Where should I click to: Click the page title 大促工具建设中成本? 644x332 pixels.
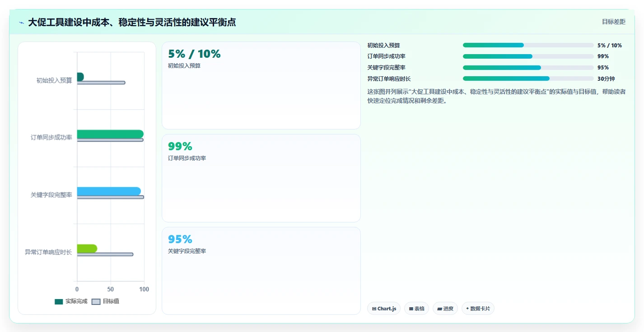pos(132,22)
